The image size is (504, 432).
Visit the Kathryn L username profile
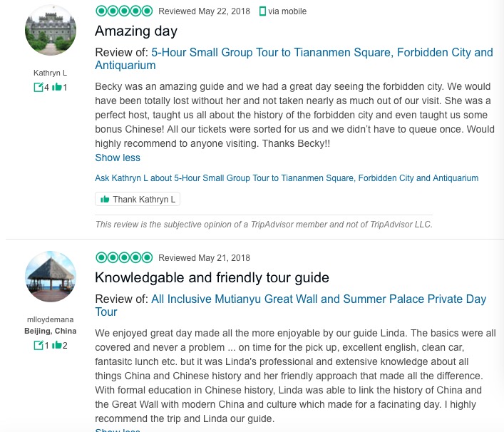[x=50, y=73]
